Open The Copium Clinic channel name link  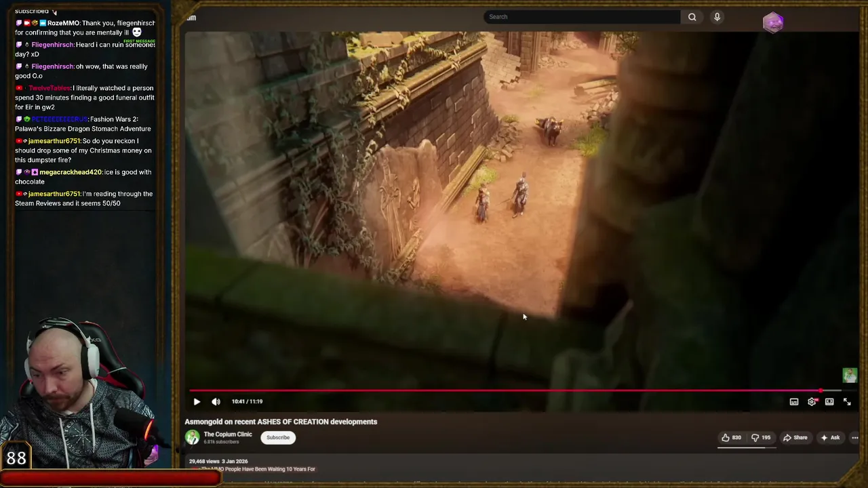tap(228, 434)
